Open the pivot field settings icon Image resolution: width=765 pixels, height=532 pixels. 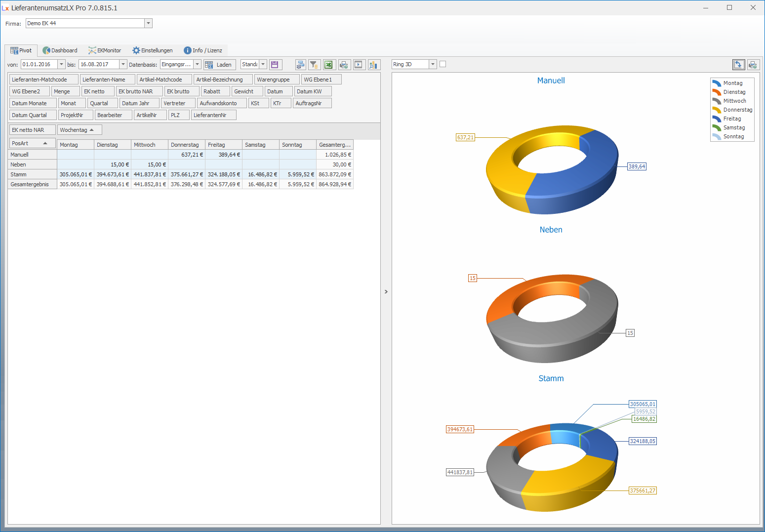(x=300, y=65)
